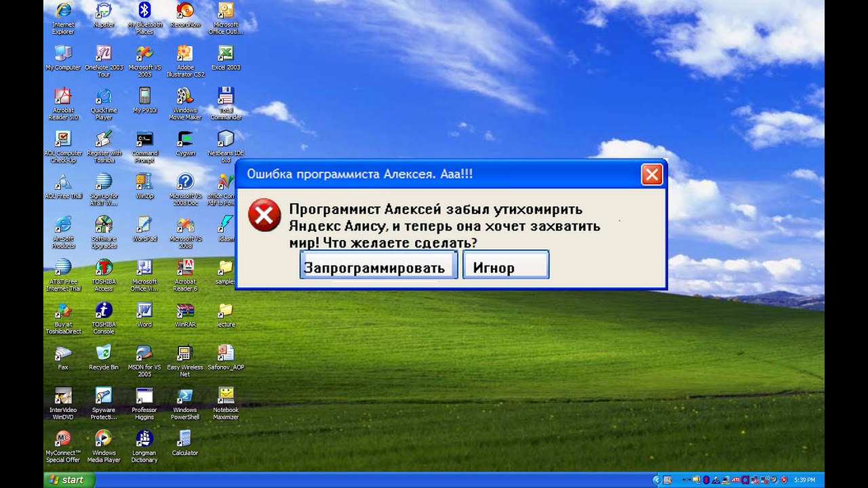The image size is (868, 488).
Task: Select AOL Computer Check-Up icon
Action: point(63,146)
